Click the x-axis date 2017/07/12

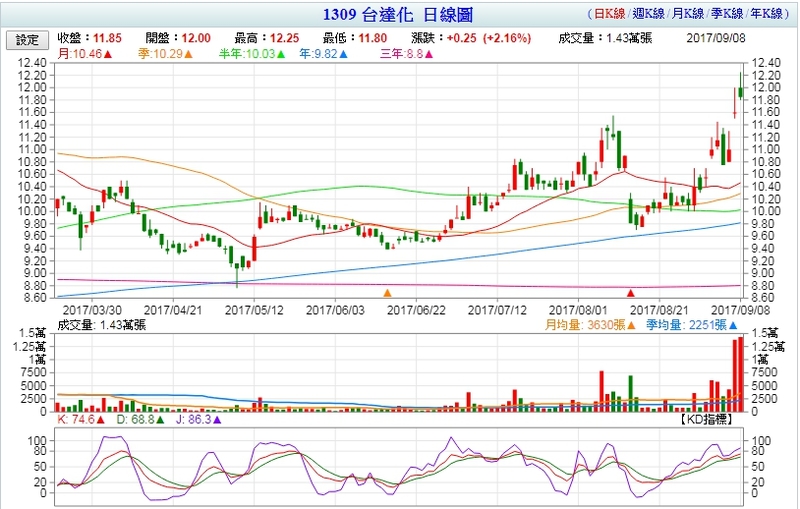click(497, 310)
